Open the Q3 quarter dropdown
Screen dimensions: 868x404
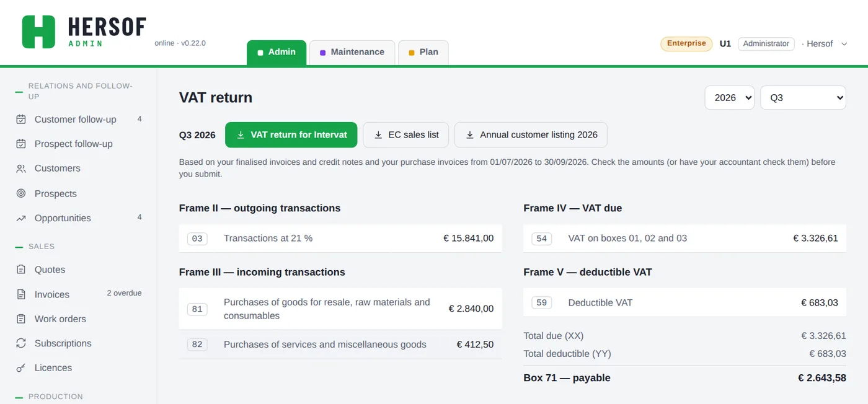tap(803, 98)
